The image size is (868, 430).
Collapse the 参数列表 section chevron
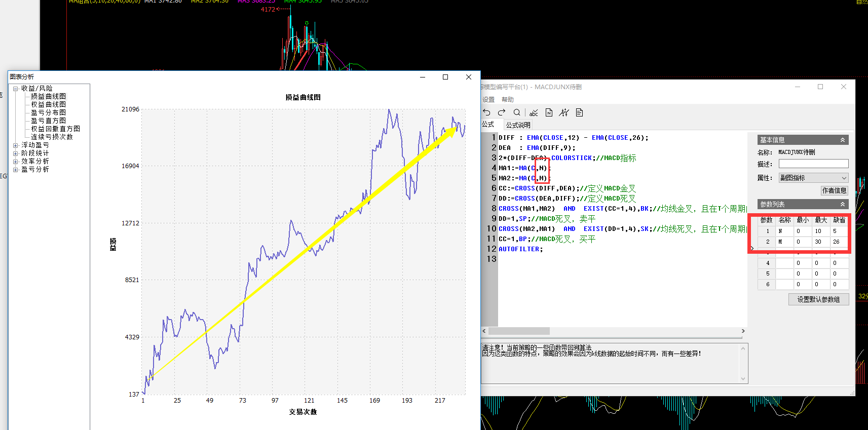pyautogui.click(x=843, y=204)
